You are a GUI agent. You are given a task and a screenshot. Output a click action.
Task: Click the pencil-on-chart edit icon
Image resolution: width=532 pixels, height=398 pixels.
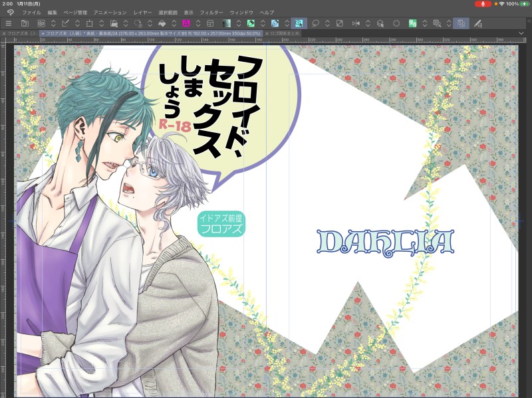[65, 23]
